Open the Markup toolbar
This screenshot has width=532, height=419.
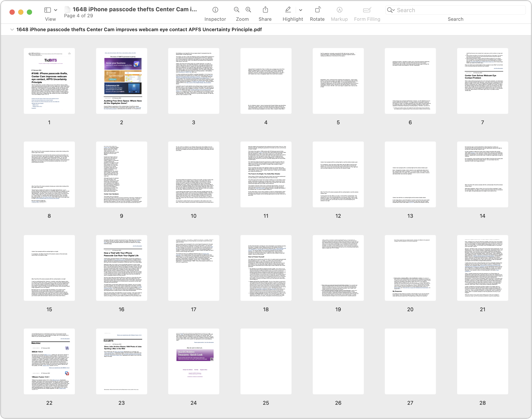[x=339, y=10]
